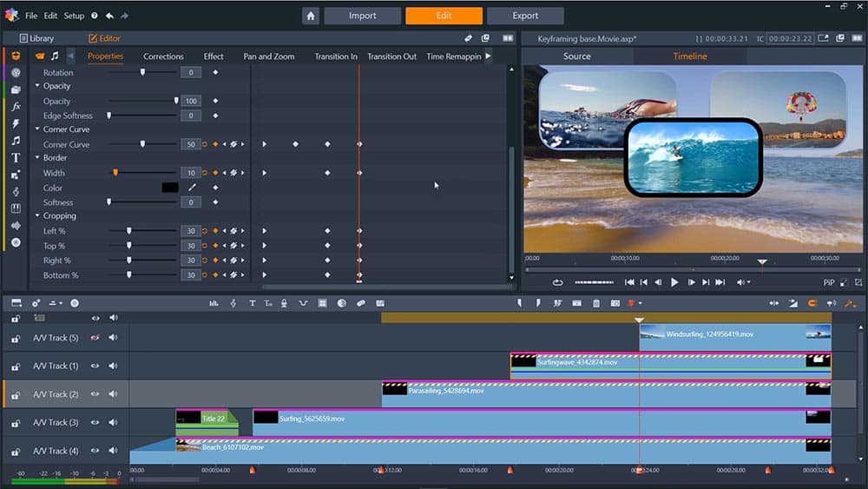
Task: Switch to the Pan and Zoom tab
Action: (x=269, y=56)
